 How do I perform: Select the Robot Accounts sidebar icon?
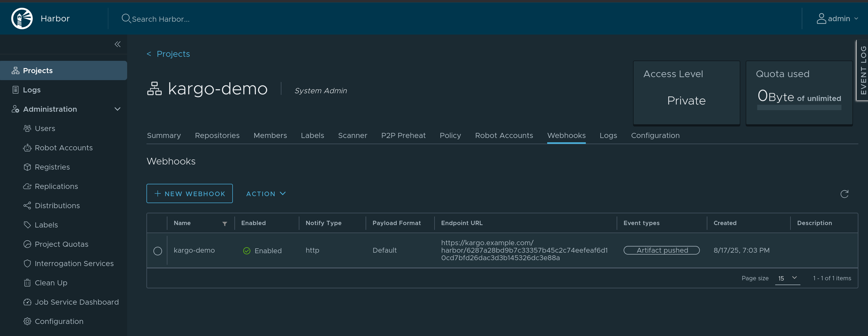point(27,147)
